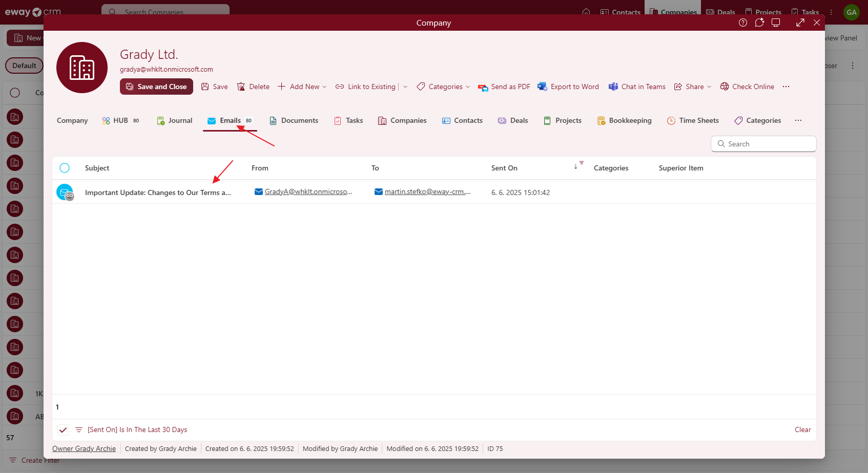The width and height of the screenshot is (868, 473).
Task: Click the Export to Word icon
Action: tap(542, 87)
